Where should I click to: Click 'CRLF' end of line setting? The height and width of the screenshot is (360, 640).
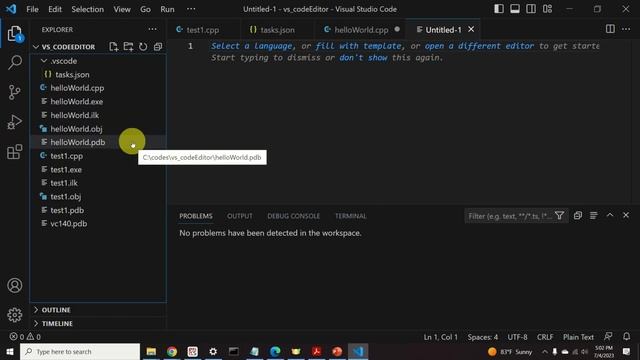pyautogui.click(x=545, y=337)
